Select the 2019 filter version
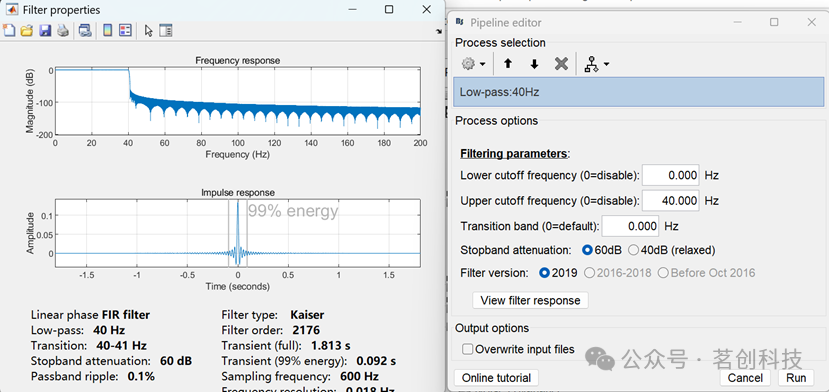 click(x=559, y=273)
